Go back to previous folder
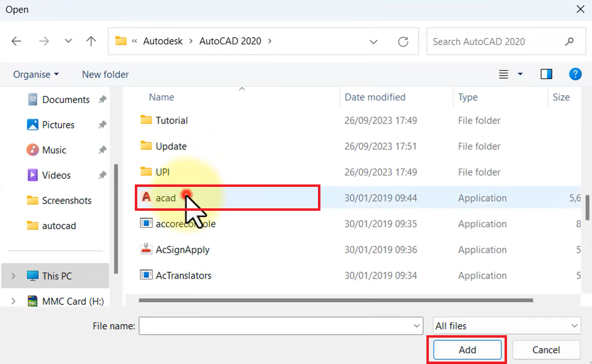 (x=16, y=41)
